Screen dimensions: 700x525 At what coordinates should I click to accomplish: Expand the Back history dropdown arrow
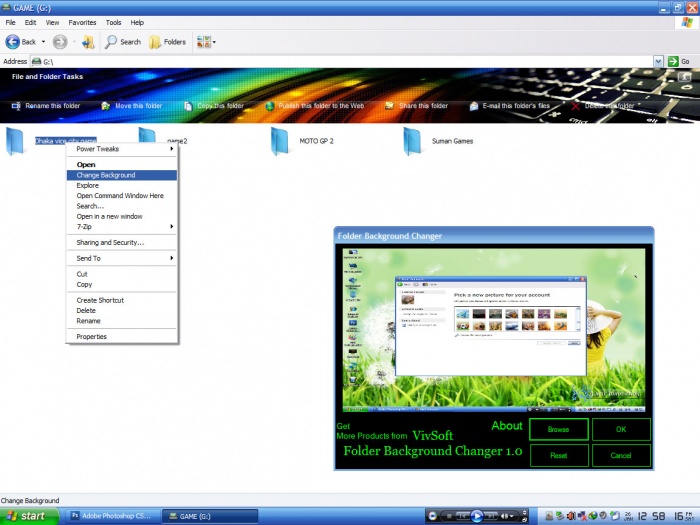(43, 42)
